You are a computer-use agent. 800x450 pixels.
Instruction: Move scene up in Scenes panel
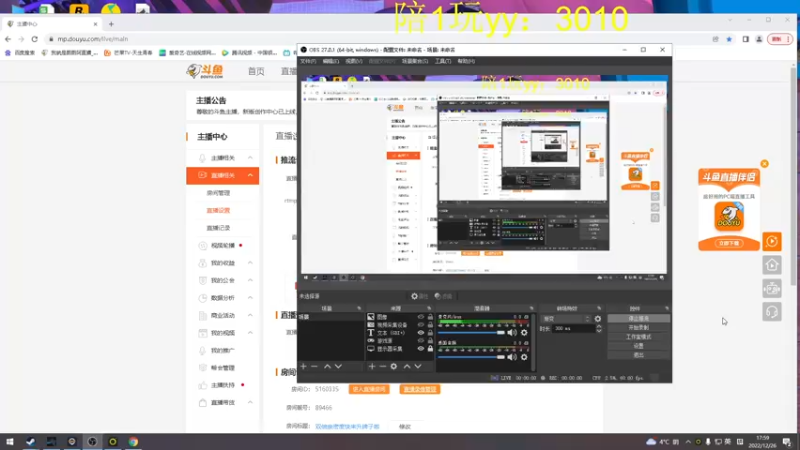click(328, 366)
